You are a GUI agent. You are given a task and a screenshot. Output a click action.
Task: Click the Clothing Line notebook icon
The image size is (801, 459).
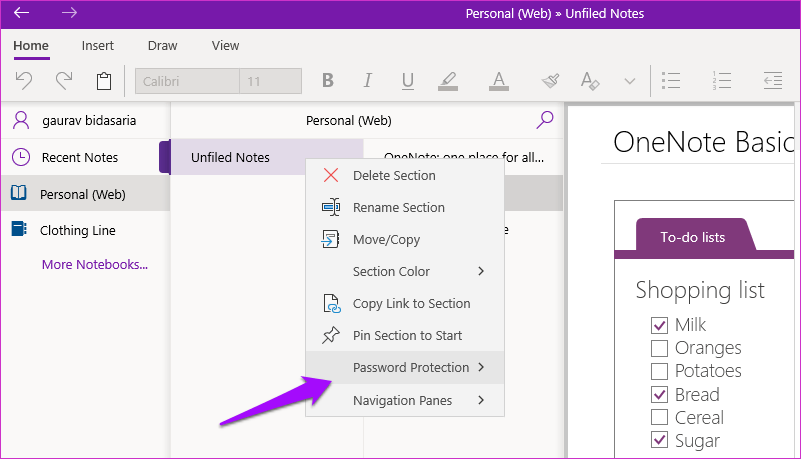click(19, 229)
